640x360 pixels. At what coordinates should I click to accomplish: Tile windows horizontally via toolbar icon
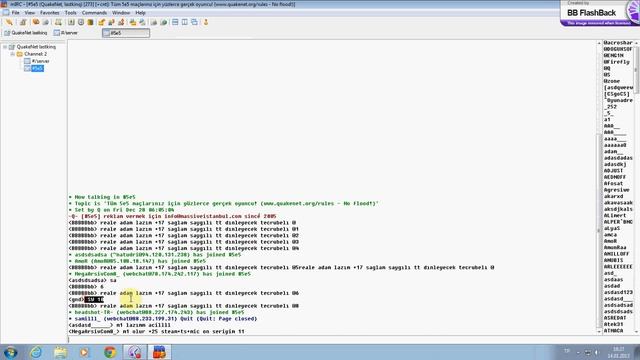tap(175, 22)
